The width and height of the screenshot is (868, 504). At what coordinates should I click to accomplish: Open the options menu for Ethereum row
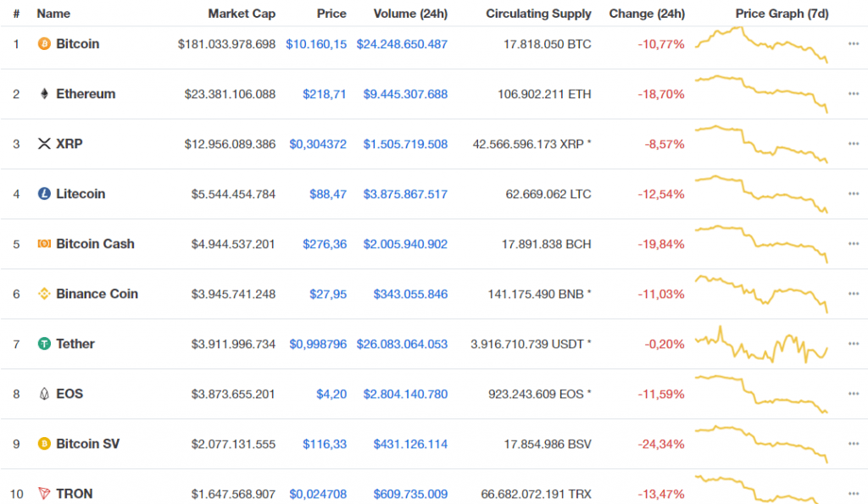click(853, 94)
